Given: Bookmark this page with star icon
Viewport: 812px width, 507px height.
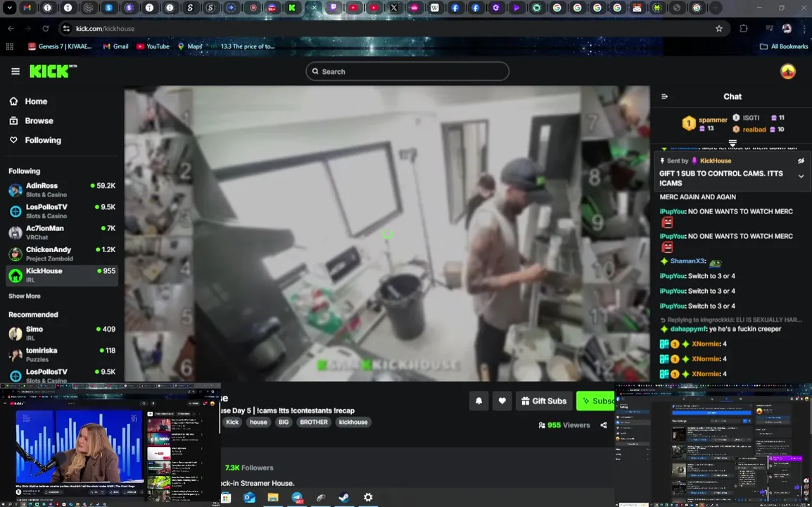Looking at the screenshot, I should [719, 28].
